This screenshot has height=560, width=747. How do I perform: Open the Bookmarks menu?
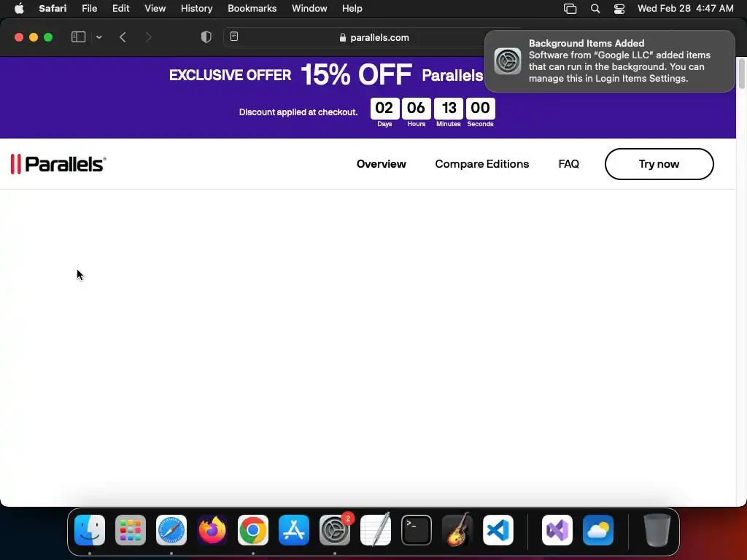[x=252, y=8]
